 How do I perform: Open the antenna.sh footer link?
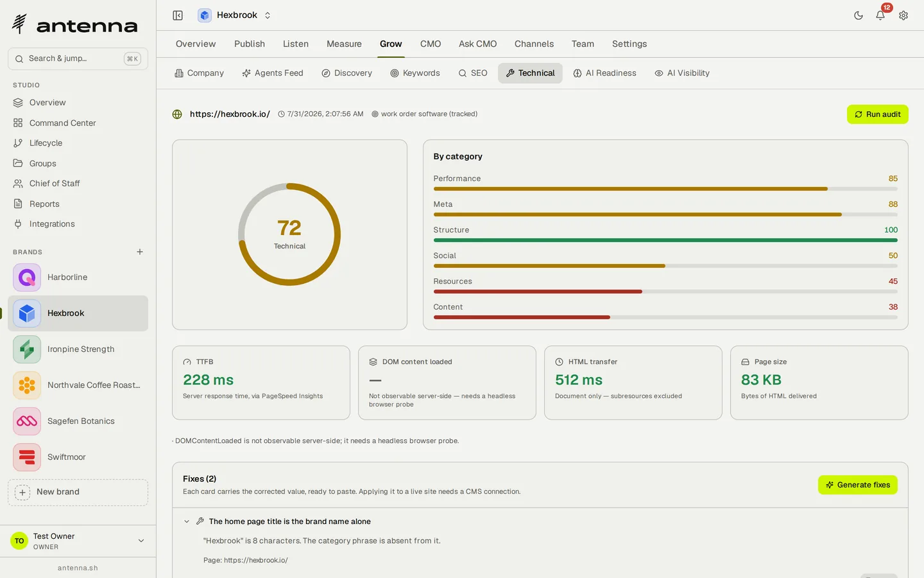[78, 568]
